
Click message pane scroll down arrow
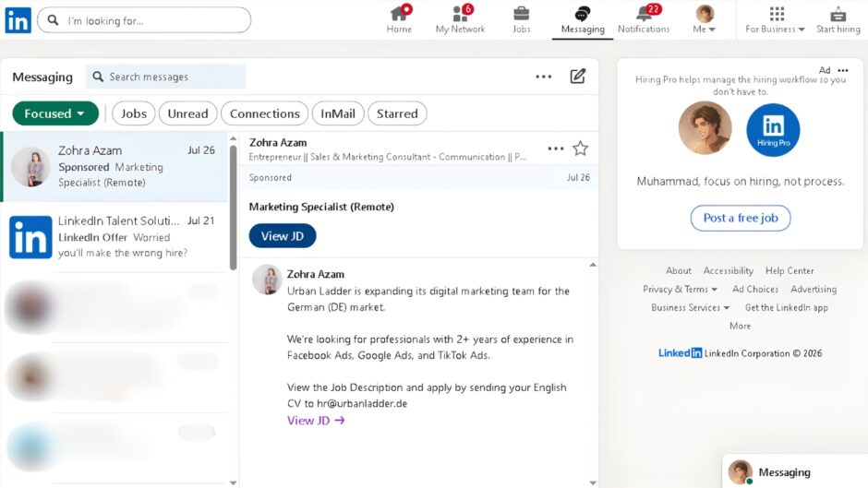click(x=593, y=483)
